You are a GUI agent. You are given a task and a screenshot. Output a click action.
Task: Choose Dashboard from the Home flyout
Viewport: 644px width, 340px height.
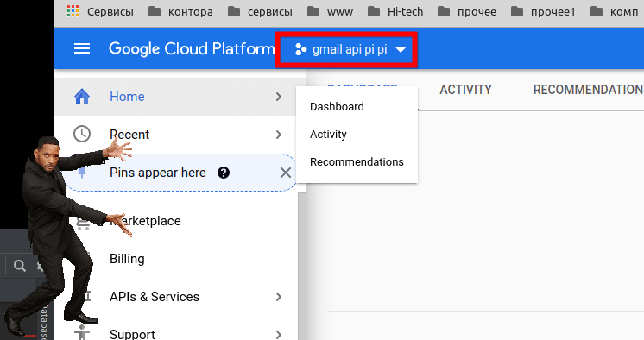(x=357, y=107)
